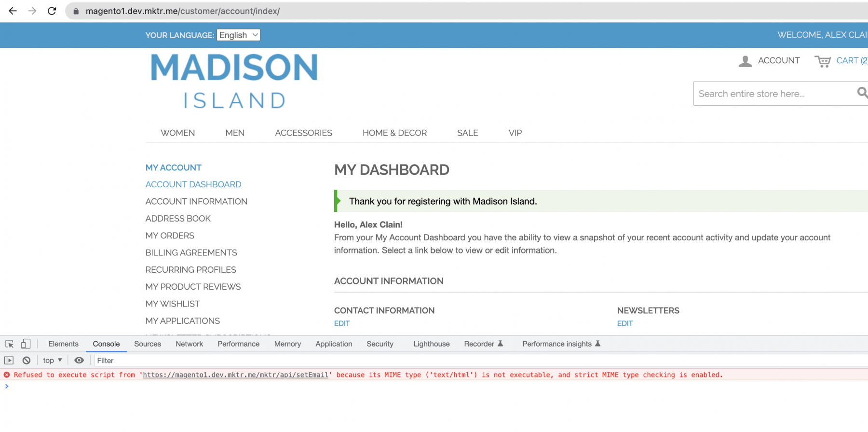Click the account person icon

745,61
